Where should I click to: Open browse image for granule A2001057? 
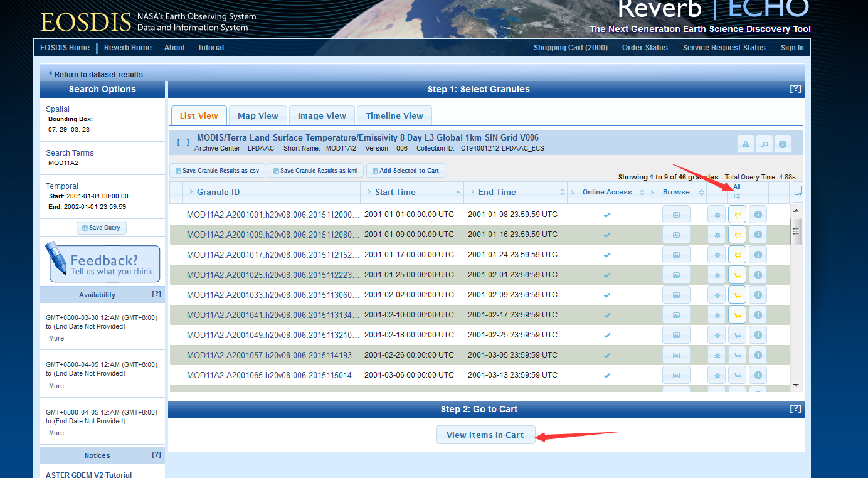676,355
